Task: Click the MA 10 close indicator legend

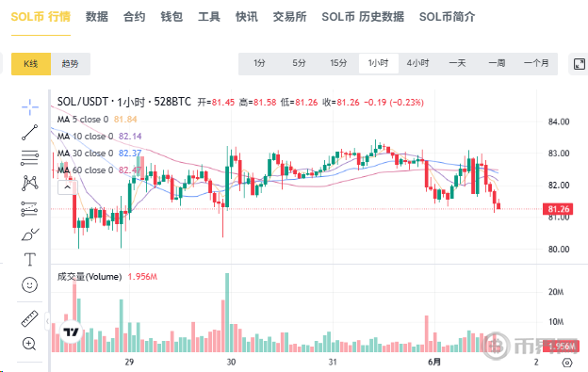Action: point(85,137)
